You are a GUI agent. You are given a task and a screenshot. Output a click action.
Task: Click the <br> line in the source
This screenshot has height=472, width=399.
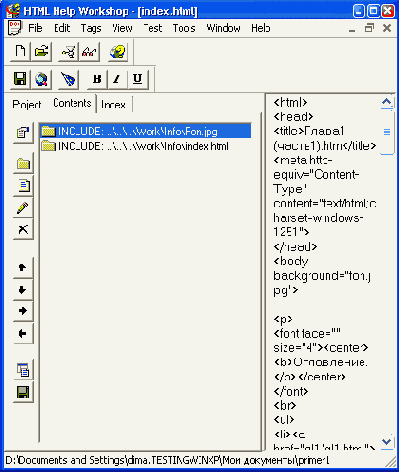coord(285,406)
